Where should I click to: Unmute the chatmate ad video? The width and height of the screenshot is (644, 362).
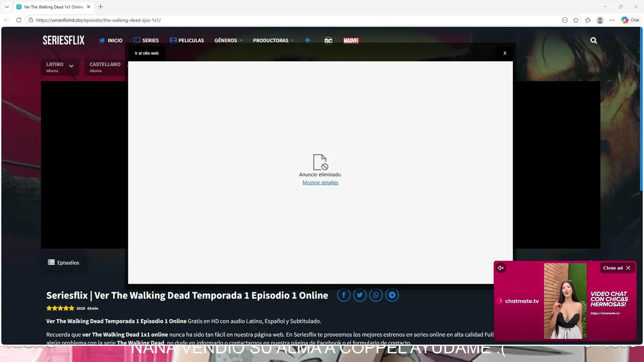click(x=501, y=268)
